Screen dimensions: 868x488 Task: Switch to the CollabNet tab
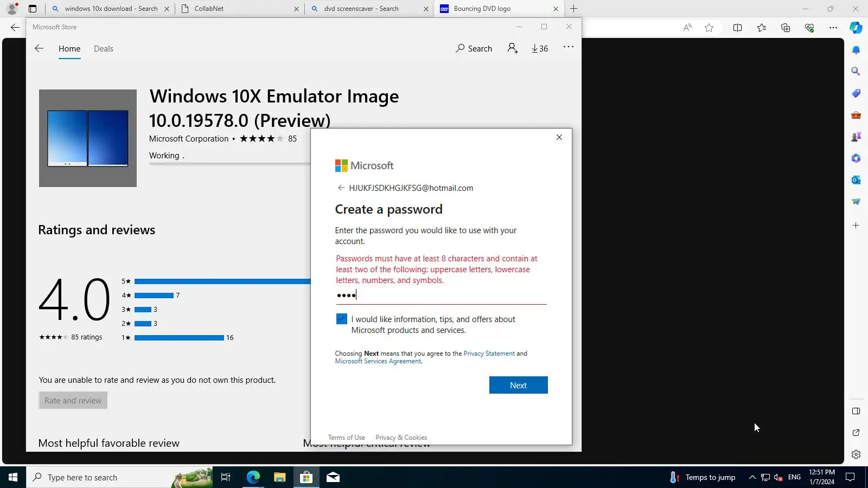[x=239, y=9]
